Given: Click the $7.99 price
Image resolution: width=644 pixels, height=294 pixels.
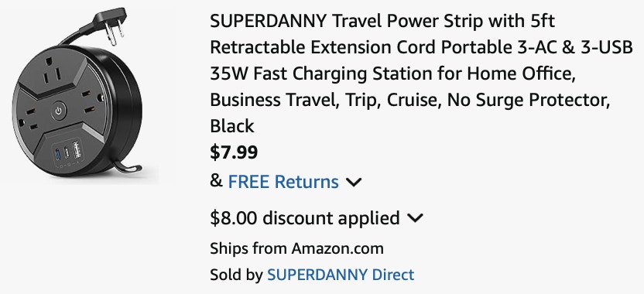Looking at the screenshot, I should 234,152.
